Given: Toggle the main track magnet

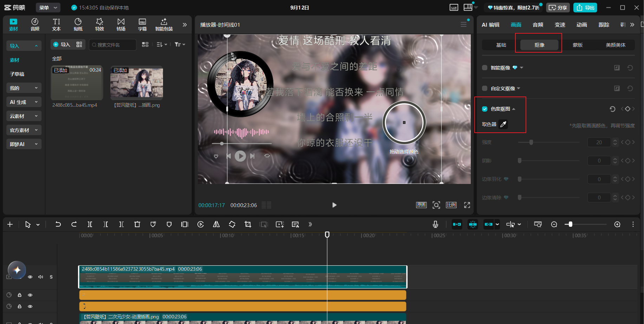Looking at the screenshot, I should click(x=457, y=224).
